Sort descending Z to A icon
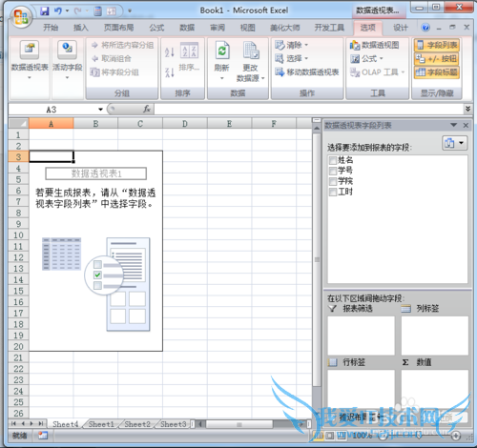The width and height of the screenshot is (477, 448). (170, 72)
